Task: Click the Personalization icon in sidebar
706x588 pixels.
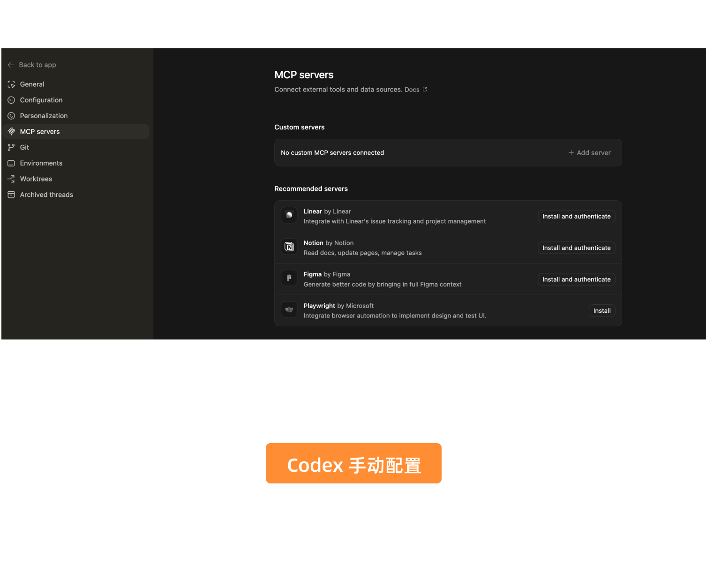Action: point(11,116)
